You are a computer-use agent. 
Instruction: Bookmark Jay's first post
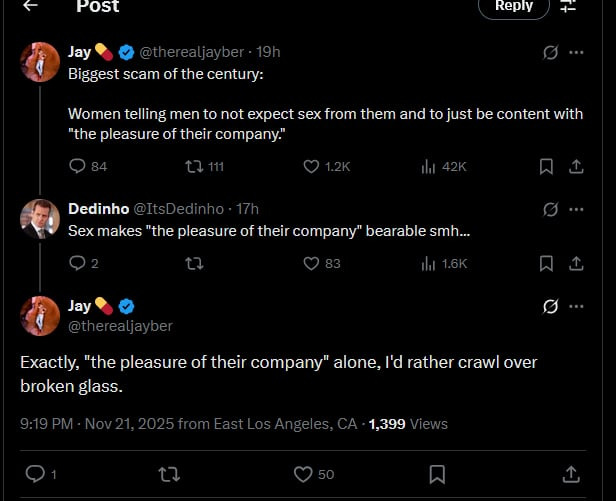pos(546,167)
